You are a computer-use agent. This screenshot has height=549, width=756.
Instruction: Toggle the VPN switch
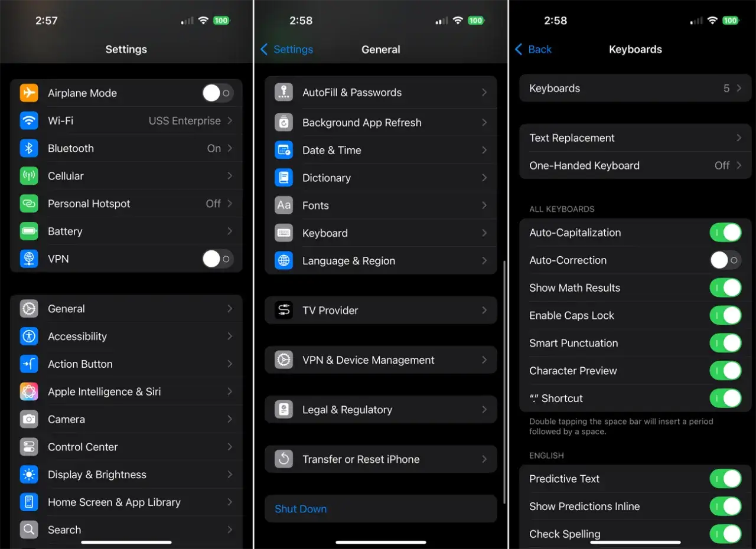tap(217, 259)
